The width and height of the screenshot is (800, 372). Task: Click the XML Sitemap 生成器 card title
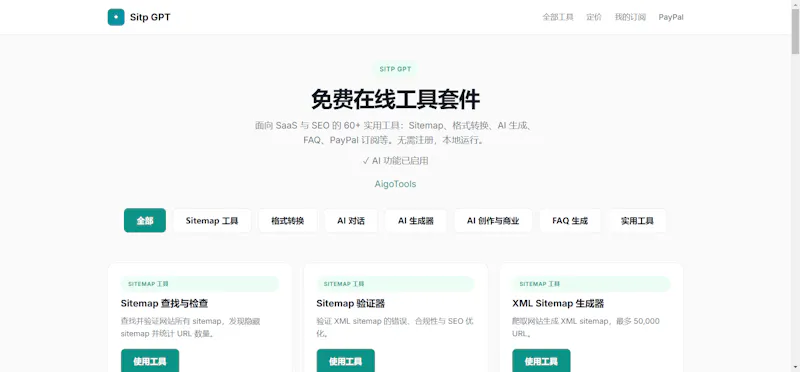558,304
